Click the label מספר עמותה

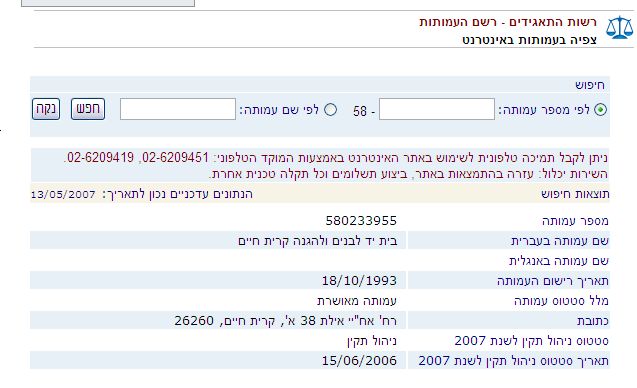575,221
